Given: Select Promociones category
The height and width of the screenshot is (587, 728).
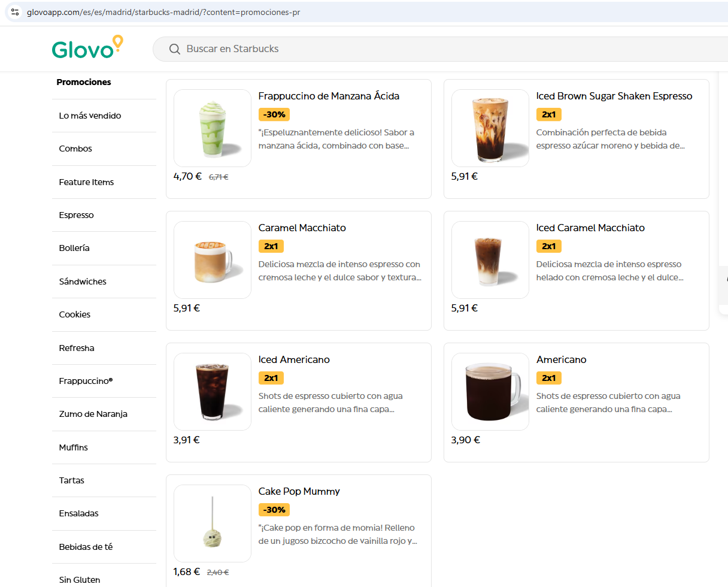Looking at the screenshot, I should click(84, 82).
